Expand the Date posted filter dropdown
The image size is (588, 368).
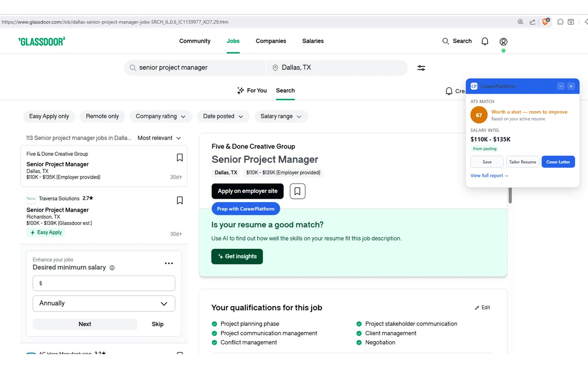click(x=223, y=116)
